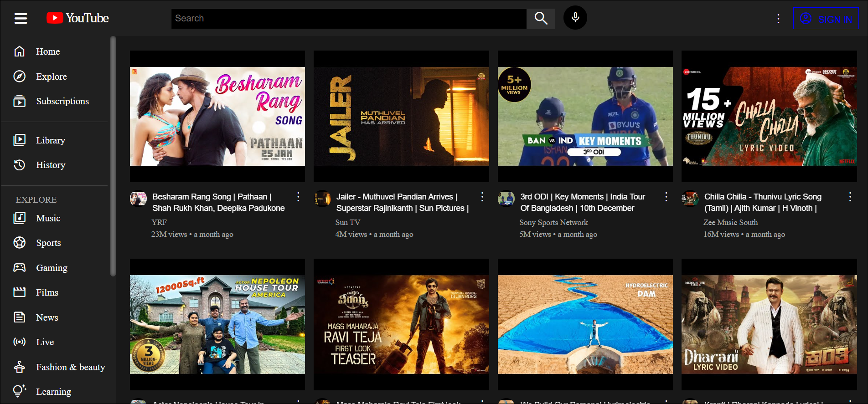Open Library in the sidebar
This screenshot has height=404, width=868.
coord(50,140)
